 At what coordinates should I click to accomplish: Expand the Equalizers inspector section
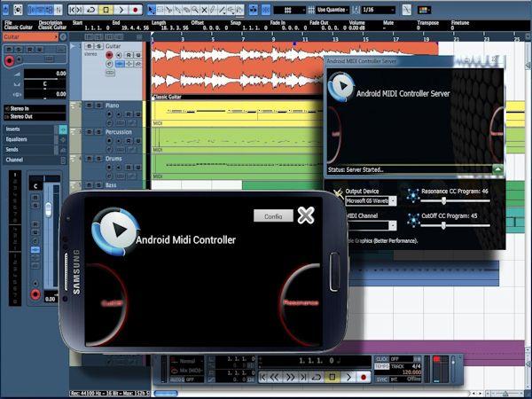pos(29,139)
